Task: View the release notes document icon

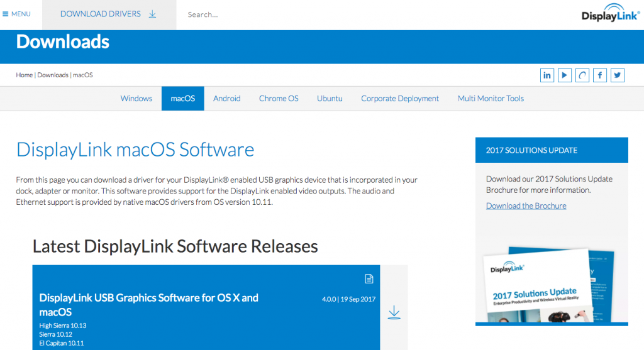Action: 369,278
